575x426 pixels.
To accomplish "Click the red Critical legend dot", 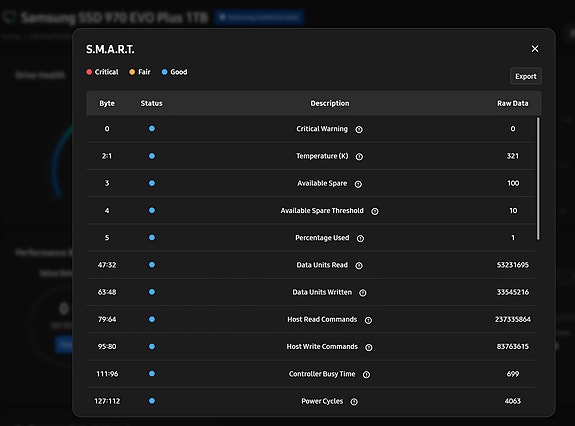I will 89,72.
